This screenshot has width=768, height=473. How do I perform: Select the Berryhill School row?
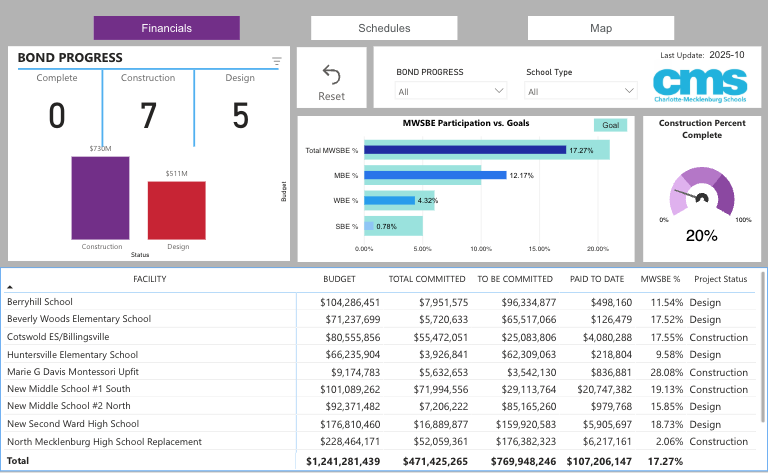(x=150, y=301)
